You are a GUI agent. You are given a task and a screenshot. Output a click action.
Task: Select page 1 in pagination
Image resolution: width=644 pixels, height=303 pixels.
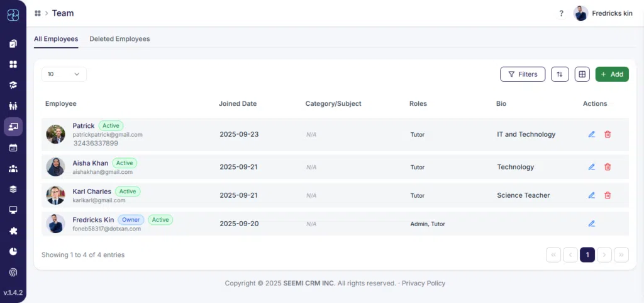(x=587, y=255)
